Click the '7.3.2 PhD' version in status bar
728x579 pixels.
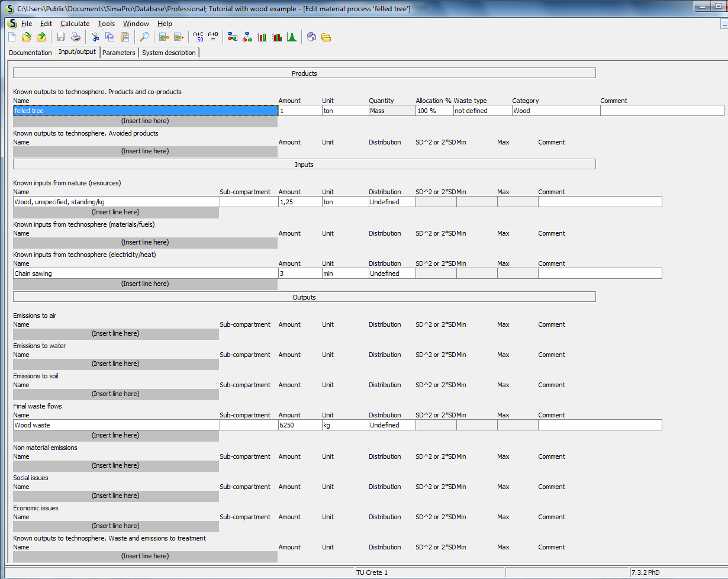point(646,572)
